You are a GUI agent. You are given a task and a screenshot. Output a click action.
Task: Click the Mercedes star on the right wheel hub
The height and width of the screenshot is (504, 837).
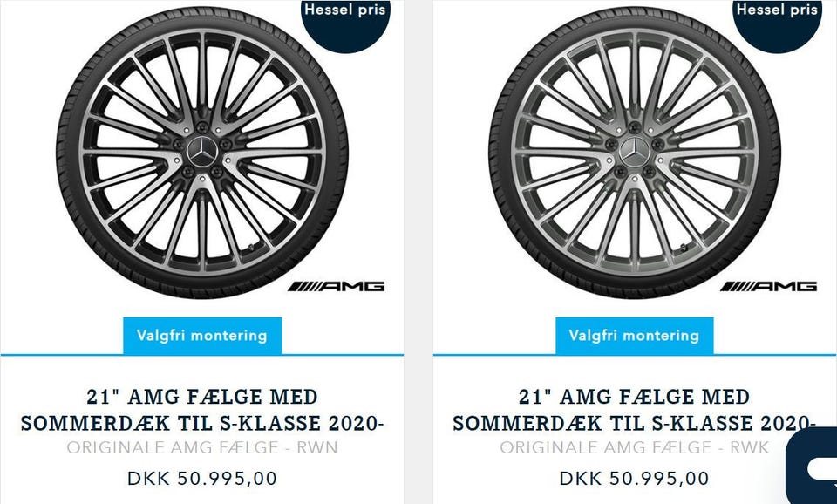click(x=635, y=153)
